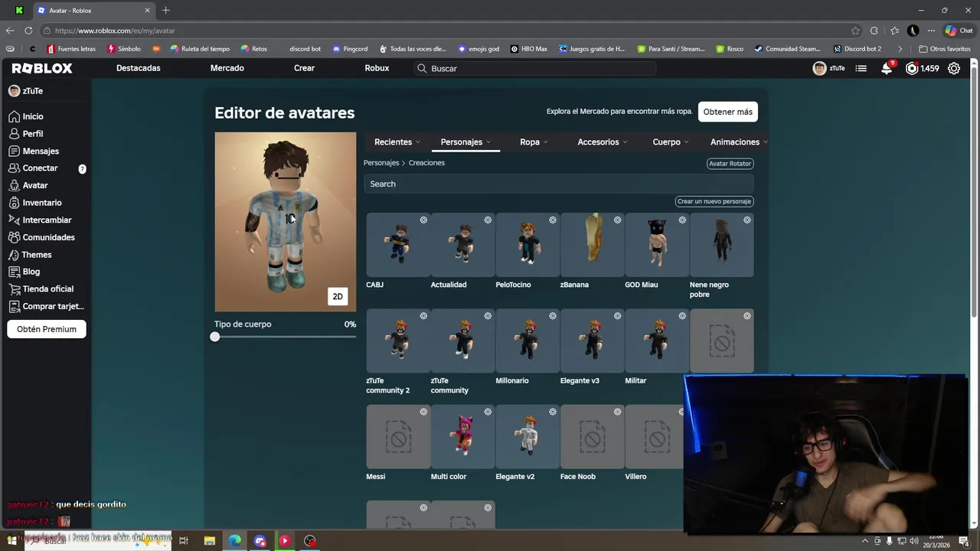Viewport: 980px width, 551px height.
Task: Expand the Animaciones dropdown
Action: [x=739, y=142]
